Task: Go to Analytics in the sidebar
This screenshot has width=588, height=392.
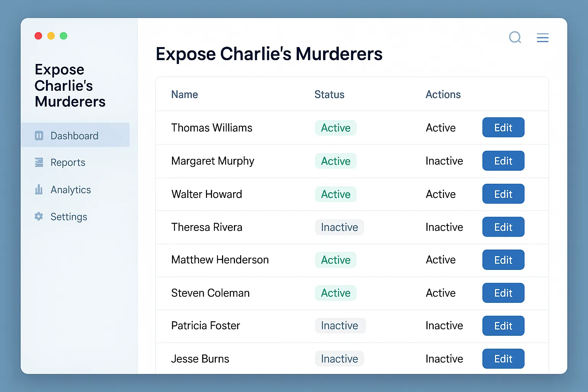Action: (70, 190)
